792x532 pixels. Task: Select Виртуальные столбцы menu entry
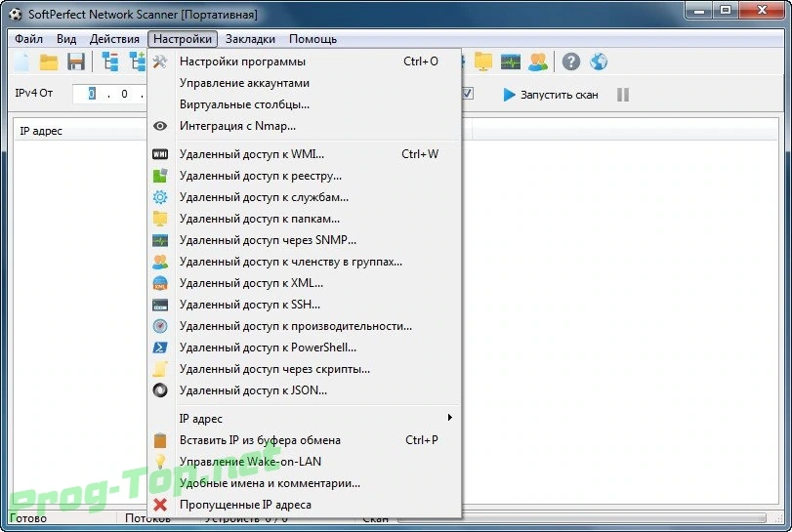305,104
